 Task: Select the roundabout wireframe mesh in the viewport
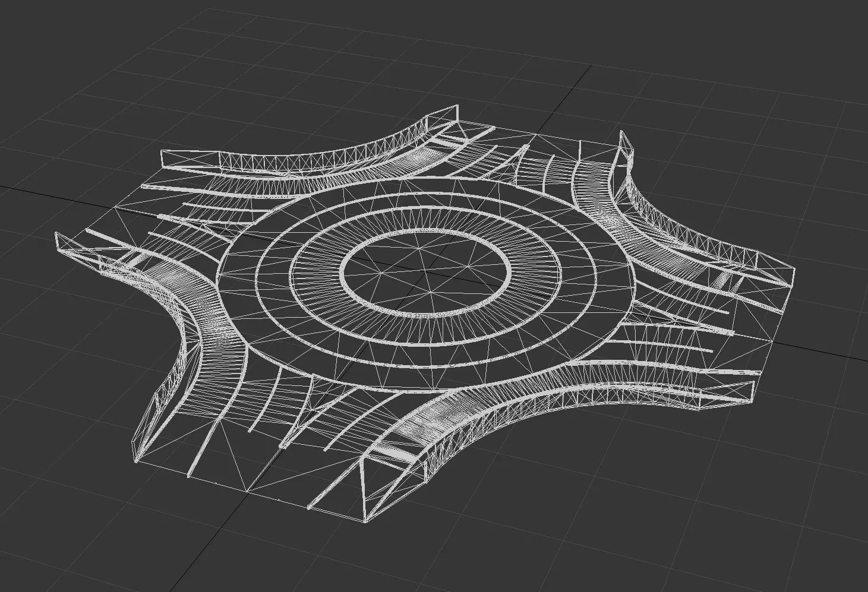(x=425, y=314)
